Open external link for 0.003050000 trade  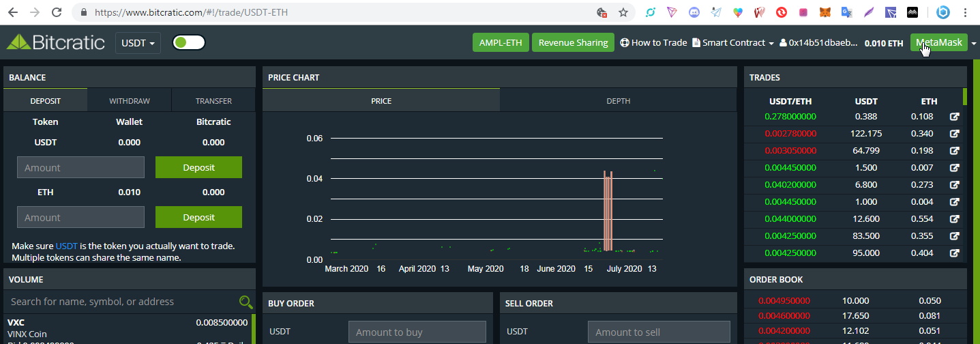click(955, 151)
